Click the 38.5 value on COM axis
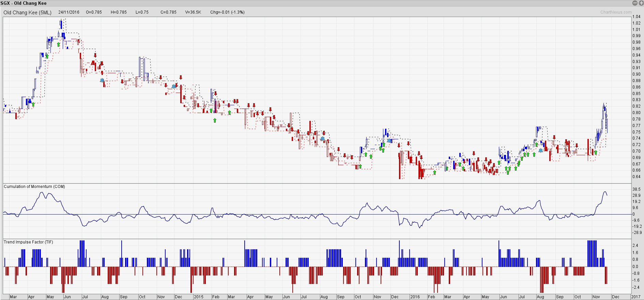Image resolution: width=644 pixels, height=300 pixels. click(636, 189)
